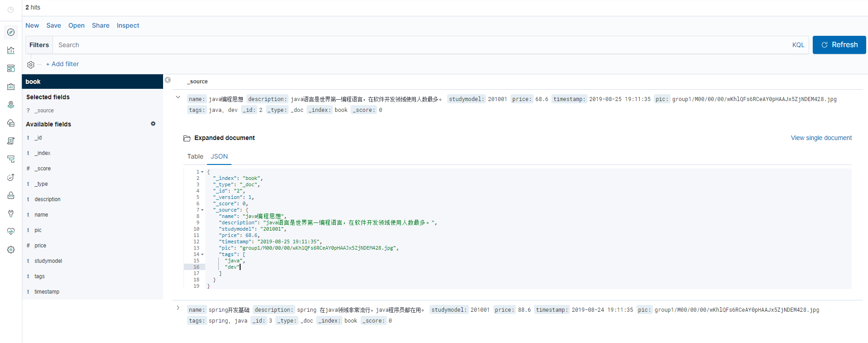Screen dimensions: 868x343
Task: Open the Inspect menu item
Action: (x=128, y=25)
